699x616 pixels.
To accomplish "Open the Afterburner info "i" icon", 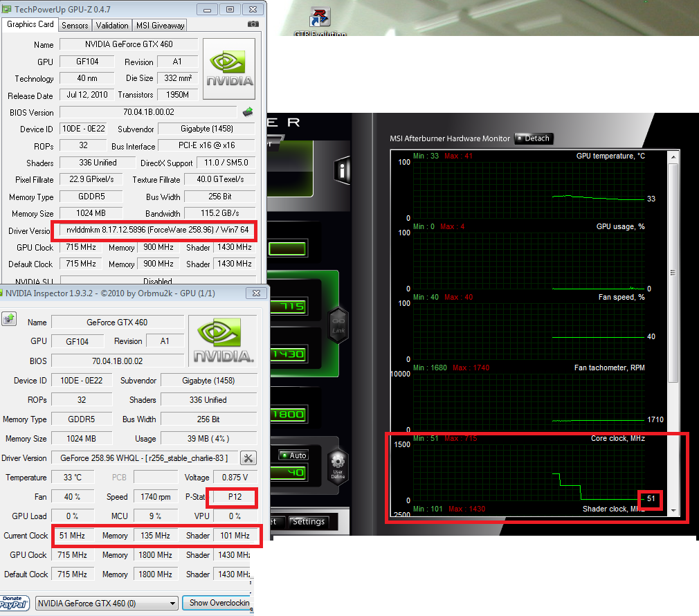I will point(343,170).
